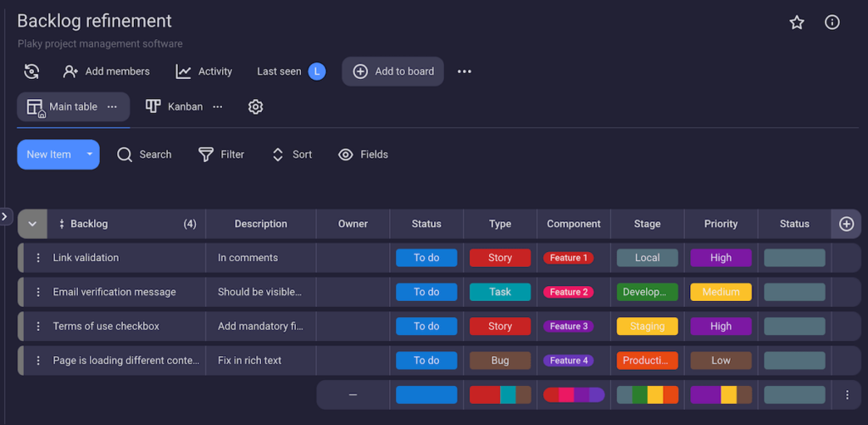Click the High priority label for Link validation
This screenshot has width=868, height=425.
[721, 258]
